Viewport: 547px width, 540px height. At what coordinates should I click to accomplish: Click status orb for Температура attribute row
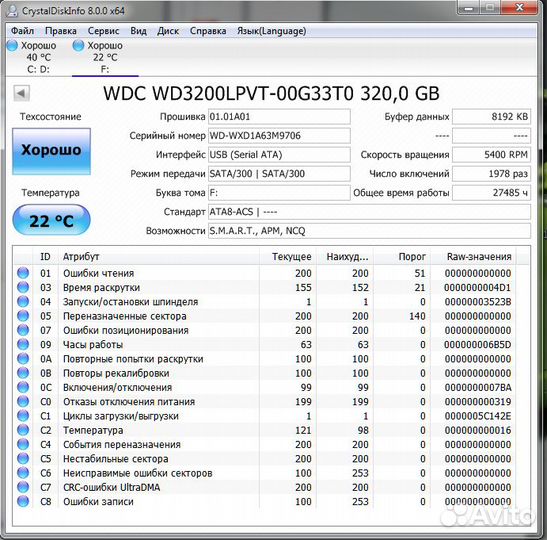point(23,430)
